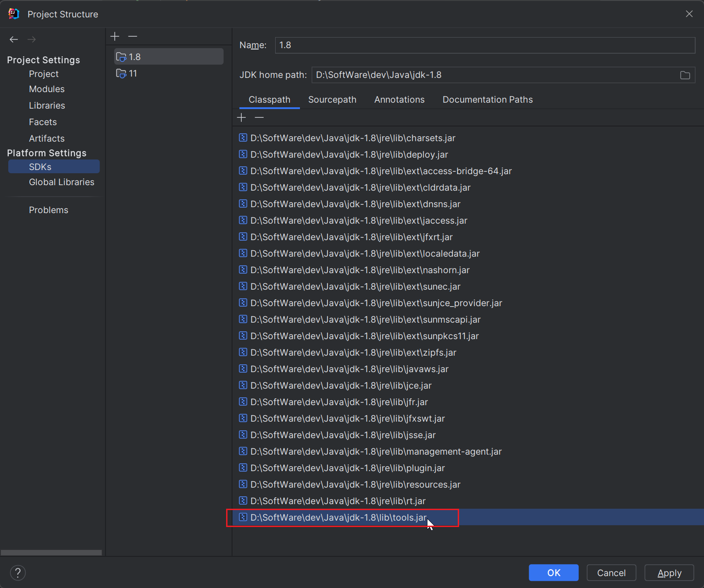
Task: Click jar icon of zipfs.jar
Action: coord(243,352)
